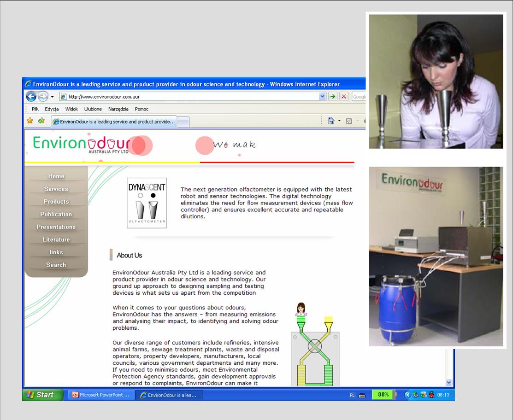Open the Plik menu
This screenshot has height=420, width=513.
point(35,109)
